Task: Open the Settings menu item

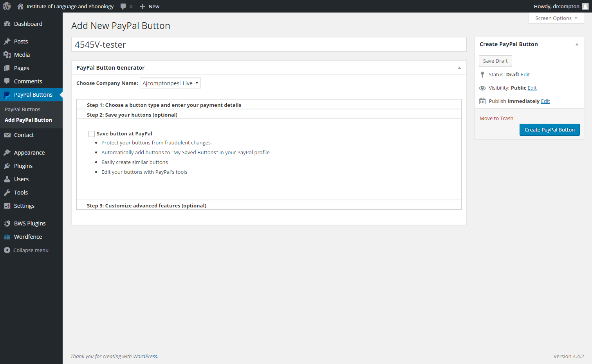Action: 31,206
